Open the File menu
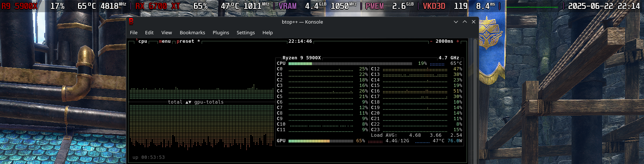This screenshot has height=164, width=644. [134, 32]
